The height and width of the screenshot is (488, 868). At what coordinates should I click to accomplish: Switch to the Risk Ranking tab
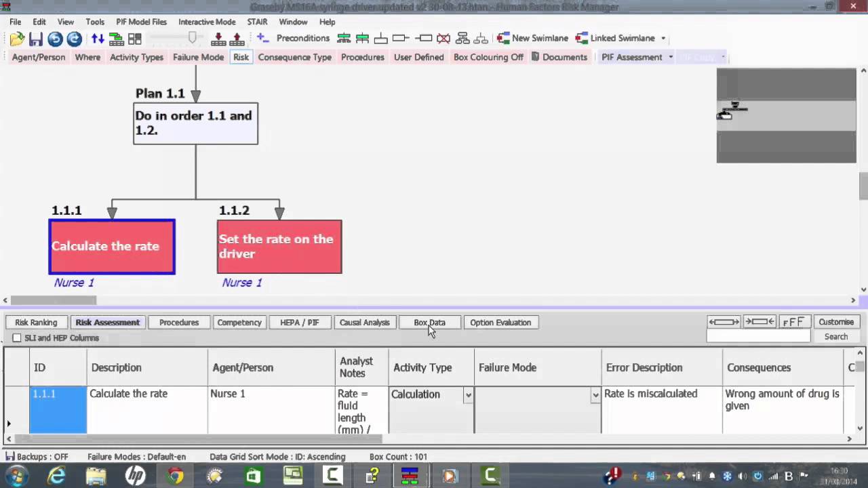[x=36, y=323]
